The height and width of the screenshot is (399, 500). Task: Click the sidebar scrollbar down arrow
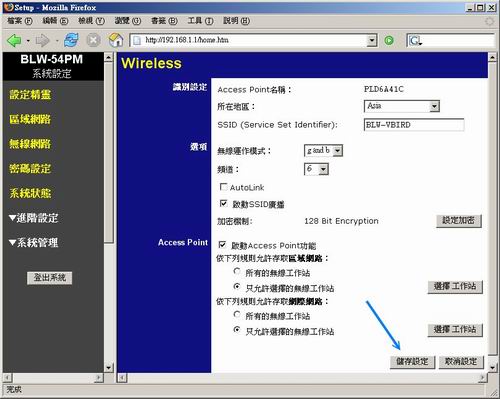click(109, 368)
